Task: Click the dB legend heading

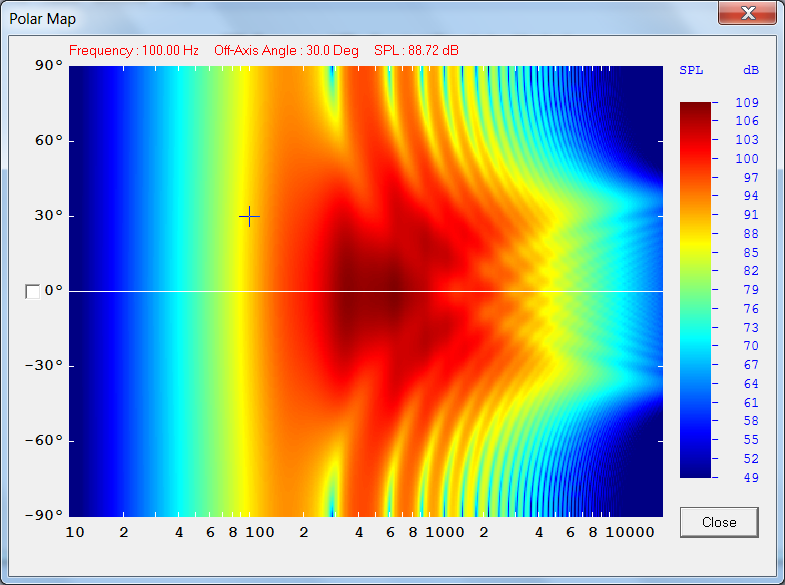Action: (750, 70)
